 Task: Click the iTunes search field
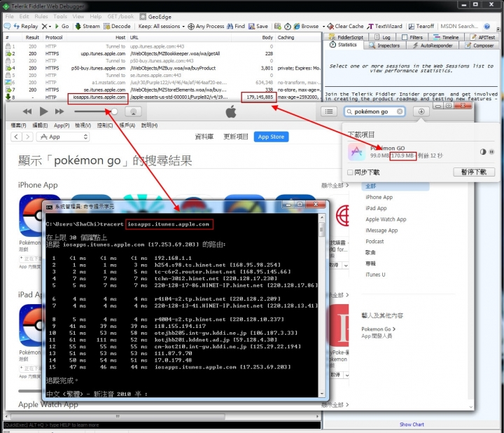click(x=374, y=111)
